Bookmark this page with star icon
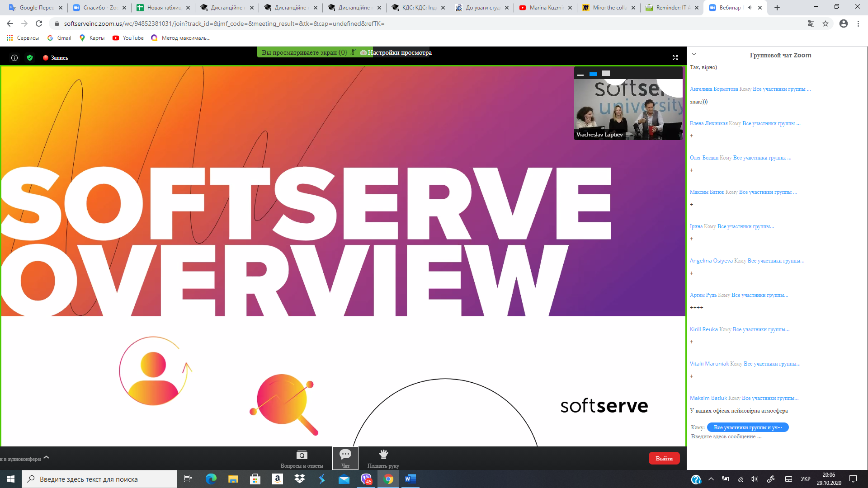 pos(826,23)
